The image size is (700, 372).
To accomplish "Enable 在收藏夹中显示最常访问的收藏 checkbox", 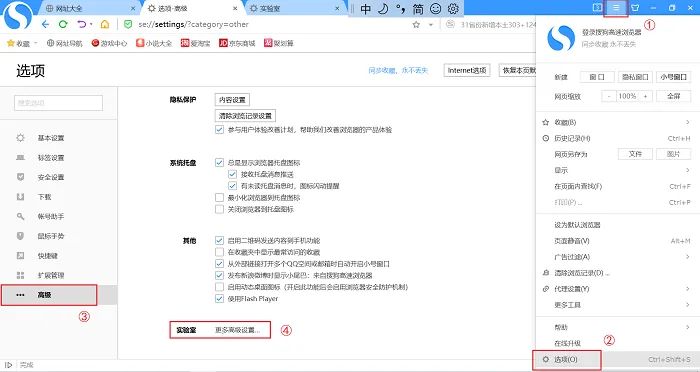I will coord(219,252).
